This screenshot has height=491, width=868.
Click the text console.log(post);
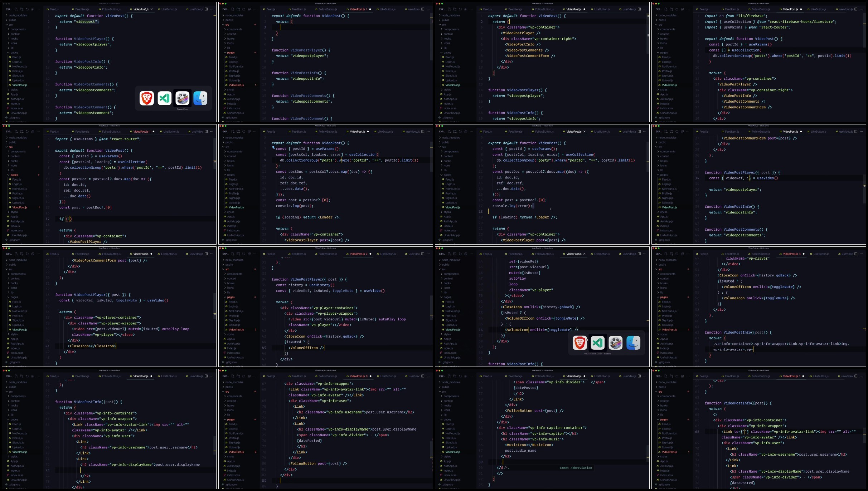tap(295, 206)
